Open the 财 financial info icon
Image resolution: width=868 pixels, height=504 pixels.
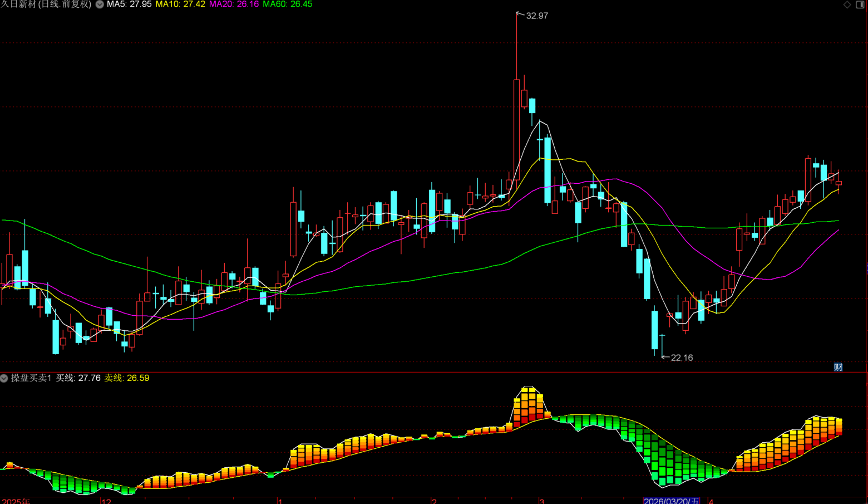(x=838, y=367)
